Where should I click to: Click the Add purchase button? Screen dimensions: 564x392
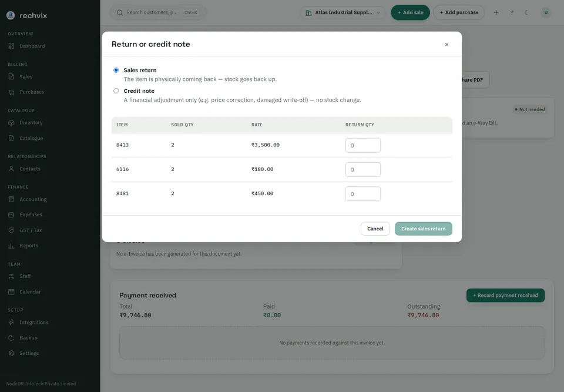click(459, 12)
